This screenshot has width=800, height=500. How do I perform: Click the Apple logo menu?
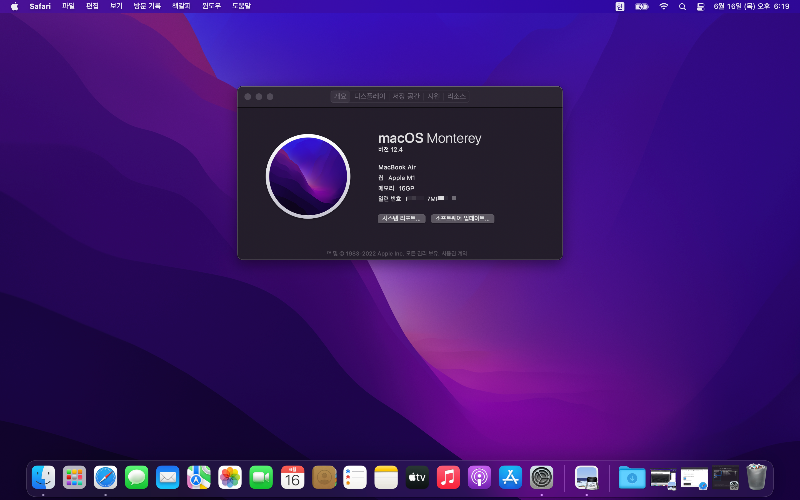point(14,6)
